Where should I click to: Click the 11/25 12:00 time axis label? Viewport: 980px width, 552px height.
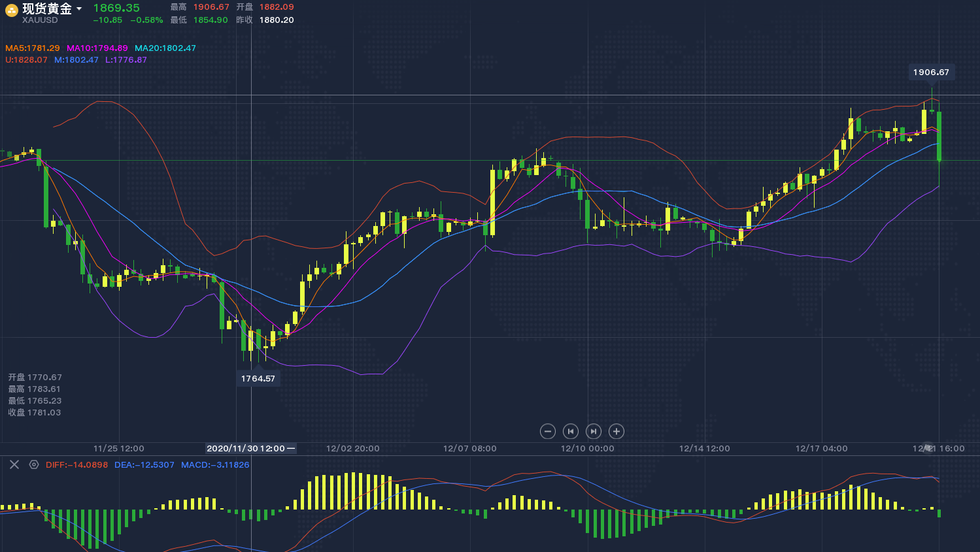click(119, 449)
